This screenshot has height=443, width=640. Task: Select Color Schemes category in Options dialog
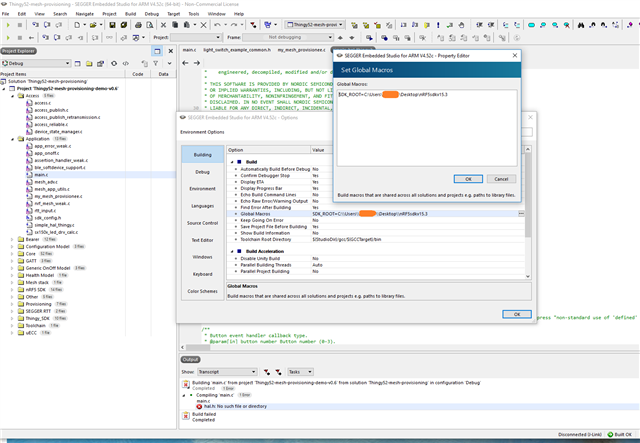(x=202, y=291)
